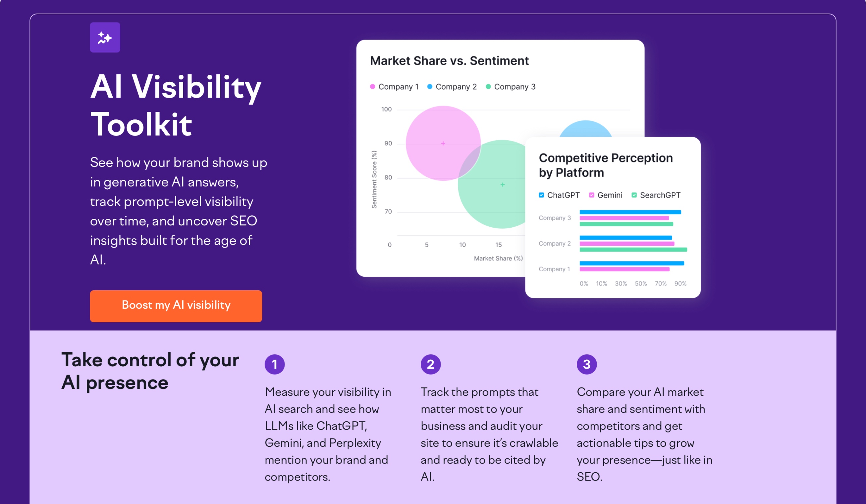Open Company 3 bar group details
Screen dimensions: 866x504
(x=555, y=218)
